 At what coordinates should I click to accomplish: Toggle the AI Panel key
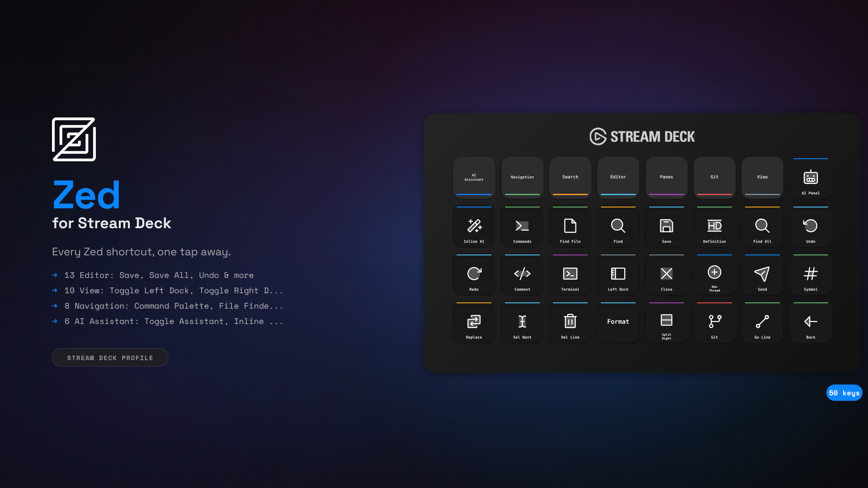811,178
